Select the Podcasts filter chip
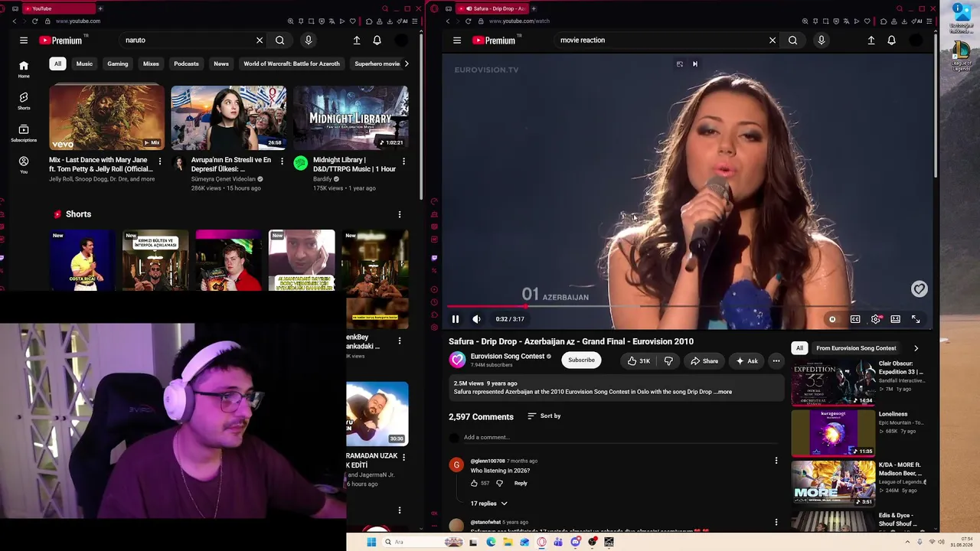 click(x=186, y=64)
